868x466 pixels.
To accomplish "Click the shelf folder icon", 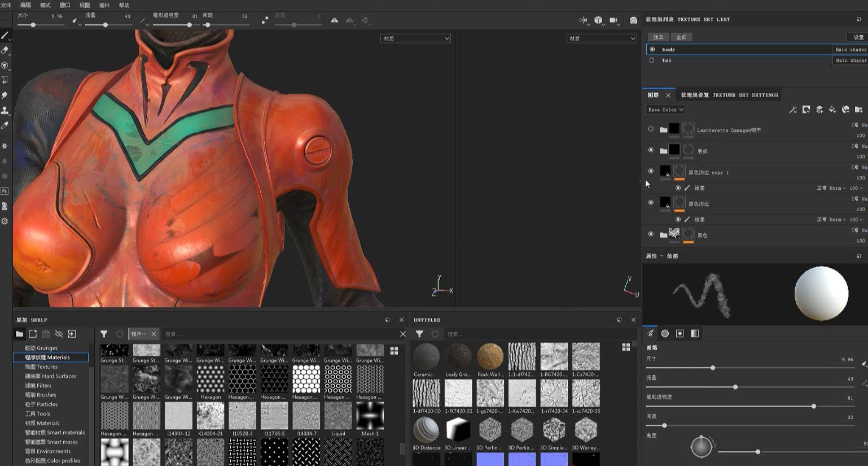I will 19,334.
